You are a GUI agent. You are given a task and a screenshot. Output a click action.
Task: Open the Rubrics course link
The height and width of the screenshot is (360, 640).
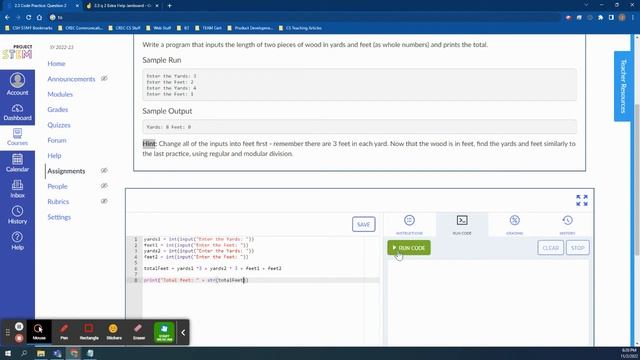[x=58, y=202]
